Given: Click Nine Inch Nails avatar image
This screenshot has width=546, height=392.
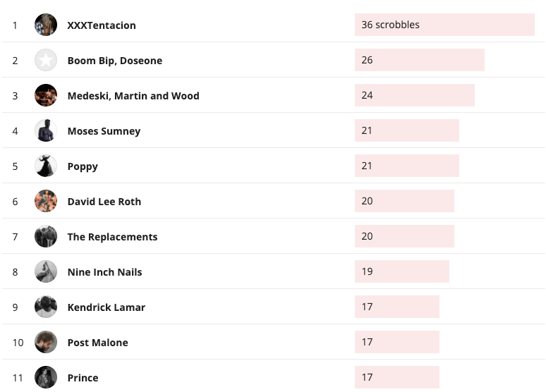Looking at the screenshot, I should tap(46, 271).
